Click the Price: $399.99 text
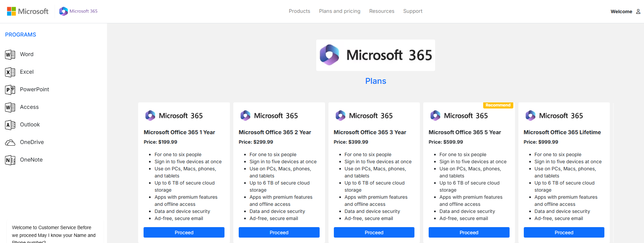644x243 pixels. (x=351, y=142)
